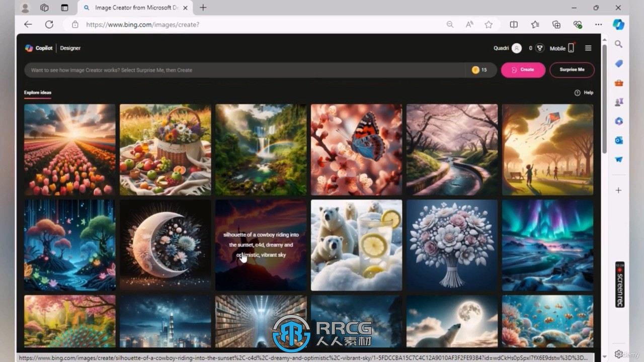This screenshot has width=644, height=362.
Task: Open tab actions menu icon
Action: coord(64,8)
